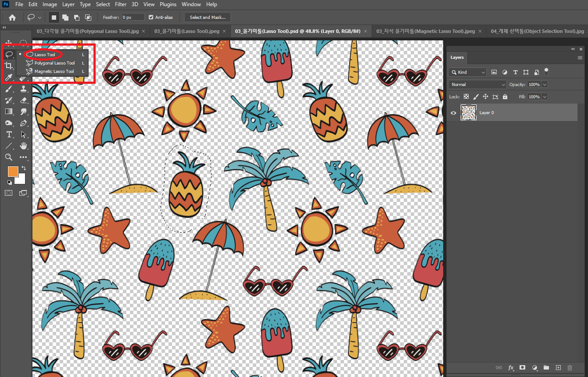Open the Edit Toolbar three-dots menu
588x377 pixels.
24,157
